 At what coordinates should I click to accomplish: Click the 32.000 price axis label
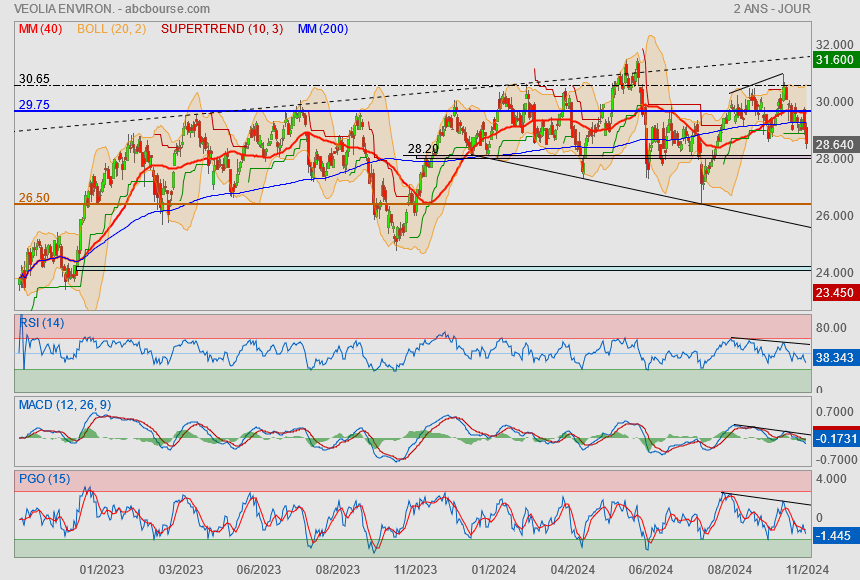point(834,45)
